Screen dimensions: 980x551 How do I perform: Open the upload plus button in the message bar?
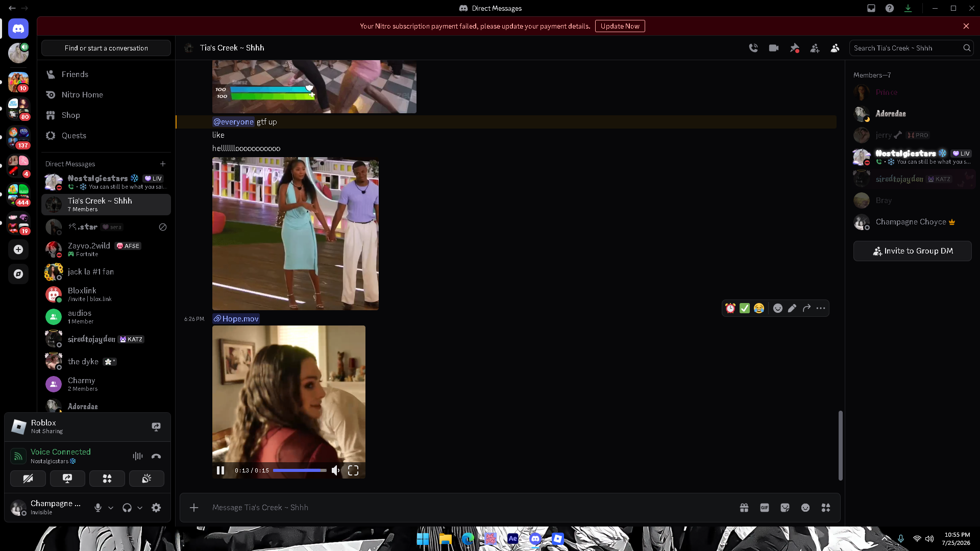194,508
